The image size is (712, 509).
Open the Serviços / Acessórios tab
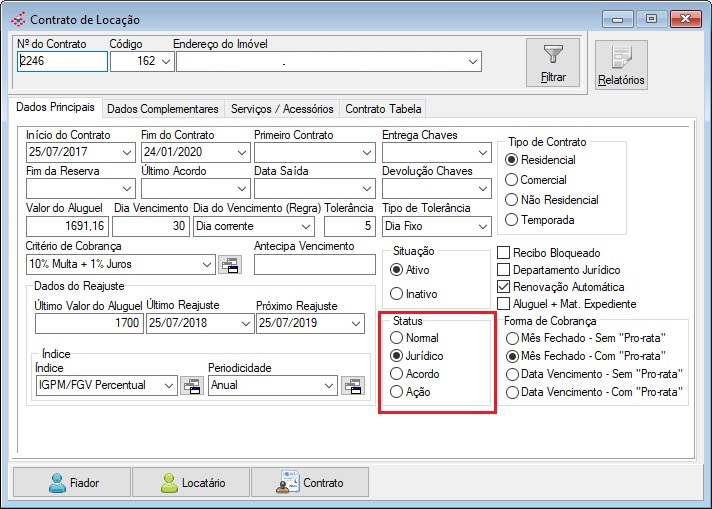[x=282, y=109]
